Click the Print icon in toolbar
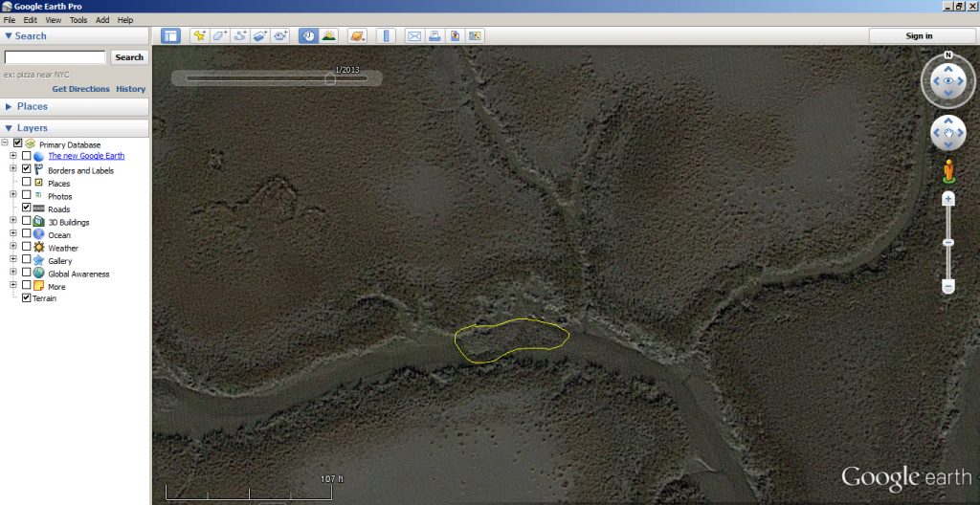The image size is (980, 505). 435,35
